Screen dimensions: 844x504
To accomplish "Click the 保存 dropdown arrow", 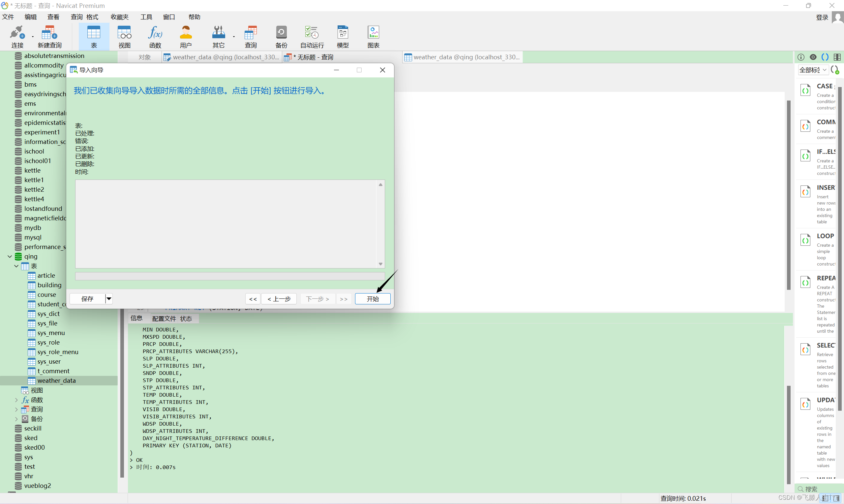I will [x=110, y=299].
